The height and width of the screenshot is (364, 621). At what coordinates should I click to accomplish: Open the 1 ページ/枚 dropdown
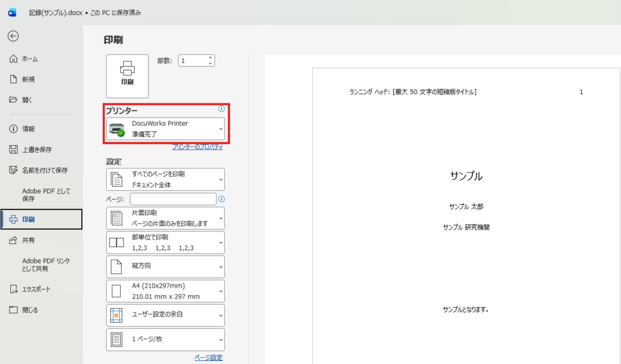point(166,339)
